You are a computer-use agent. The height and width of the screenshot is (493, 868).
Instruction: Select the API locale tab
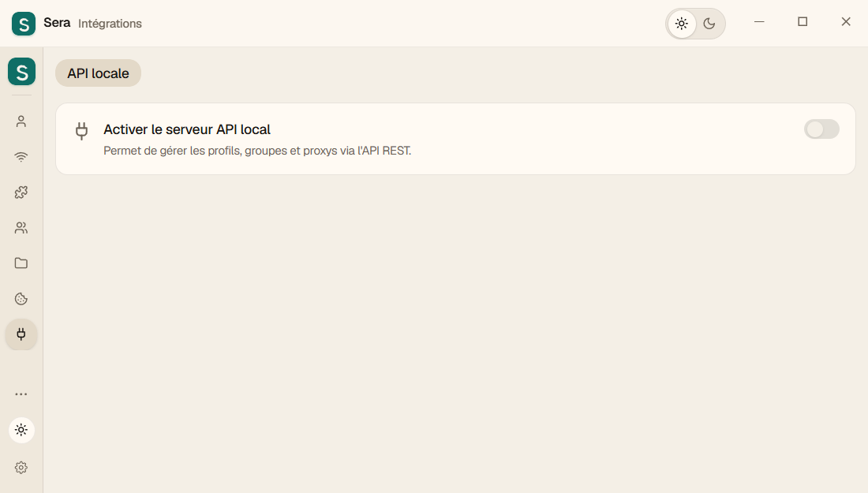click(98, 73)
